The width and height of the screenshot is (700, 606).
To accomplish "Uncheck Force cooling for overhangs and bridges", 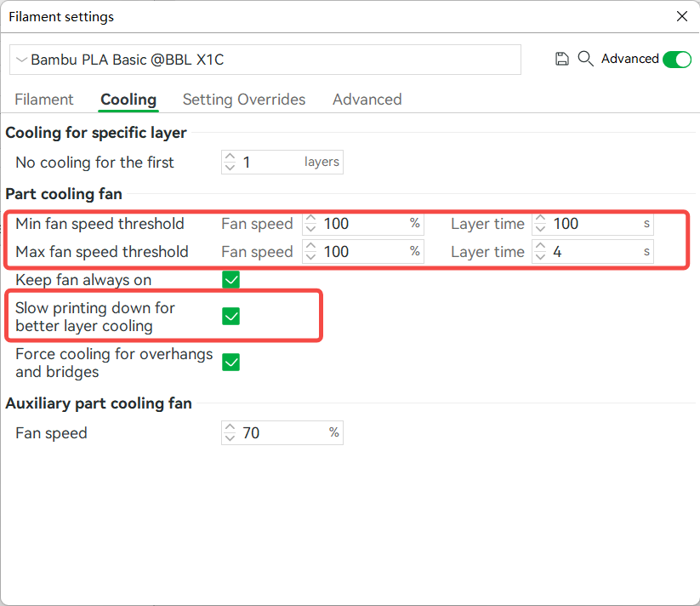I will click(230, 362).
